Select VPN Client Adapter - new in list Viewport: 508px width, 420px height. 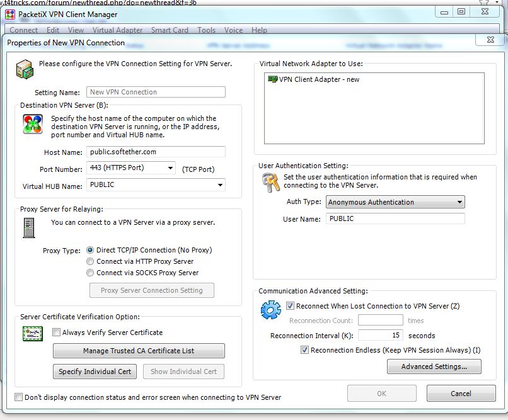point(314,79)
